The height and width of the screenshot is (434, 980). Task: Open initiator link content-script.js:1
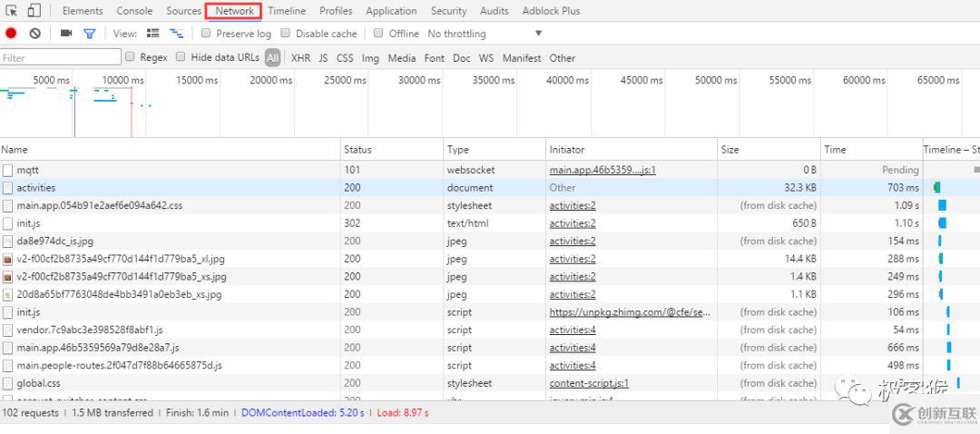[590, 383]
